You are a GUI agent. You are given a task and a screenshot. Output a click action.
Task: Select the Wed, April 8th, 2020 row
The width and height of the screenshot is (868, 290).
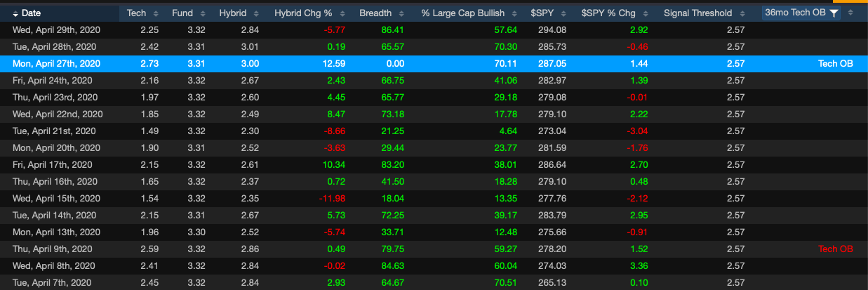pos(434,266)
